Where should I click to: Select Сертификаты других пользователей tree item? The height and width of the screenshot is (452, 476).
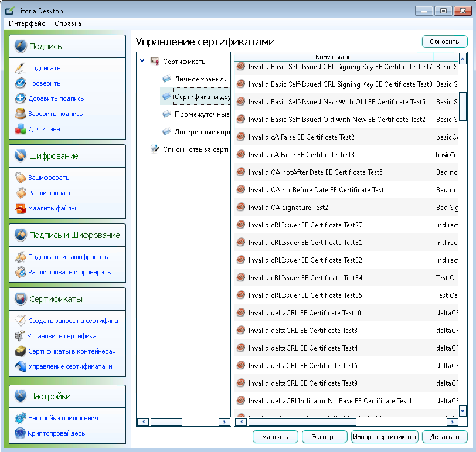(202, 97)
